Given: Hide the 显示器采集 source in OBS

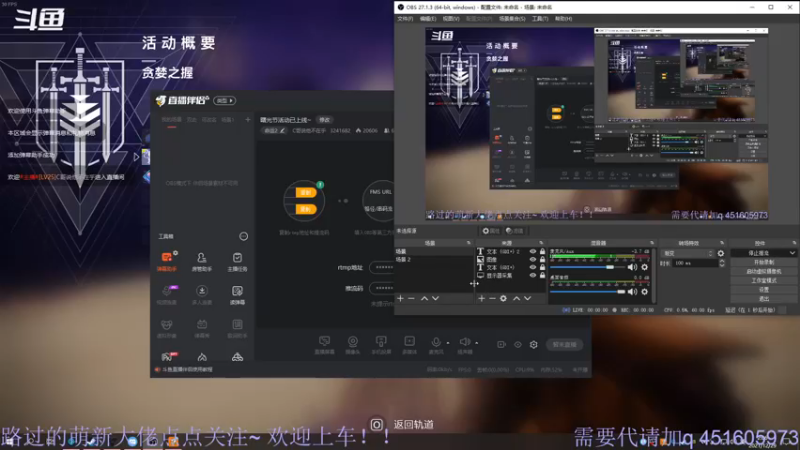Looking at the screenshot, I should point(533,275).
